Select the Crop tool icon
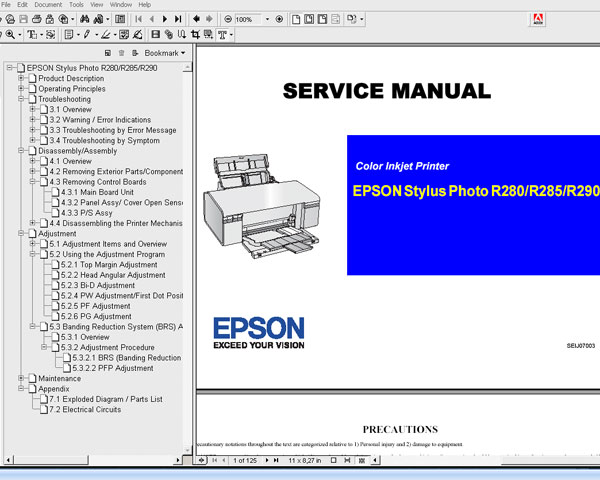Viewport: 600px width, 480px height. (x=195, y=35)
